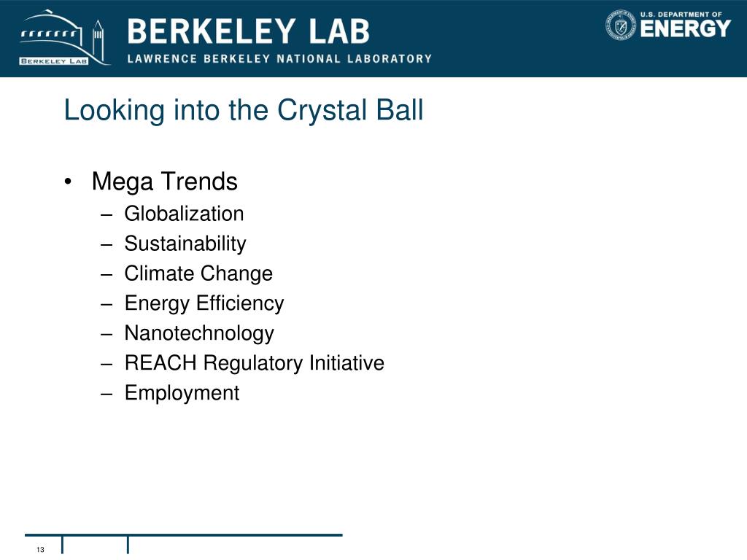Click the footer horizontal divider line
747x560 pixels.
[x=184, y=534]
